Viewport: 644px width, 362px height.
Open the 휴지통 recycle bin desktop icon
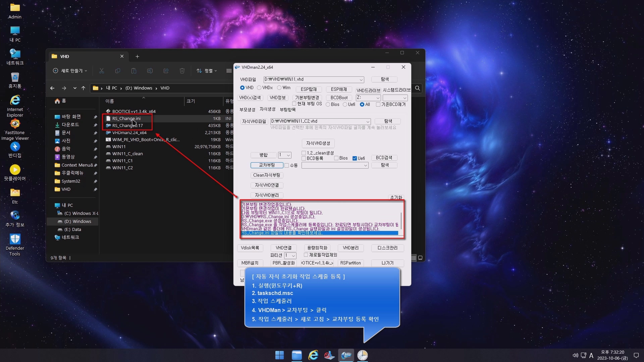coord(15,80)
